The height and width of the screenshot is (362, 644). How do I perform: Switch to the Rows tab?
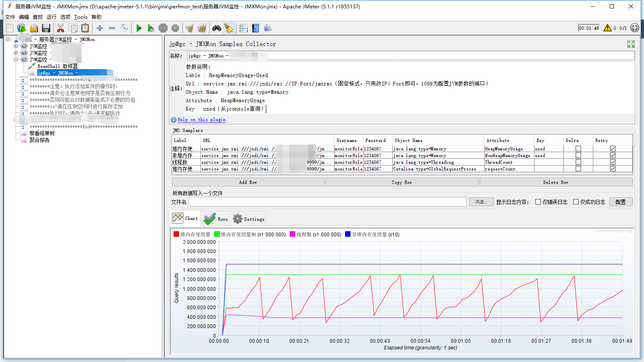pyautogui.click(x=216, y=219)
